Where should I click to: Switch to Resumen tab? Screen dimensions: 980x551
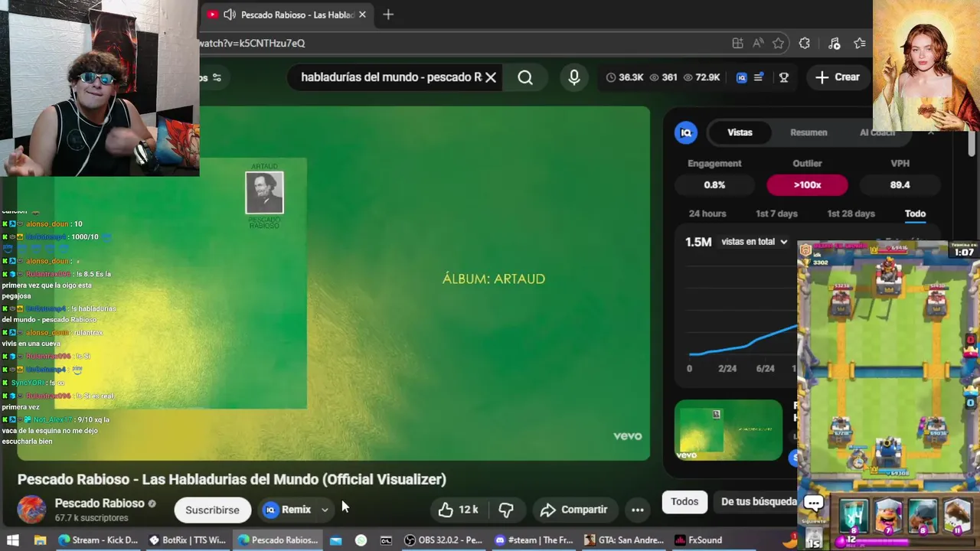(x=808, y=132)
